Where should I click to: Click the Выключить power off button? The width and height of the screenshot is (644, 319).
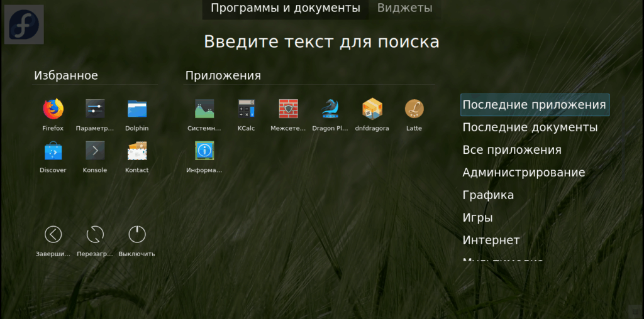tap(136, 235)
